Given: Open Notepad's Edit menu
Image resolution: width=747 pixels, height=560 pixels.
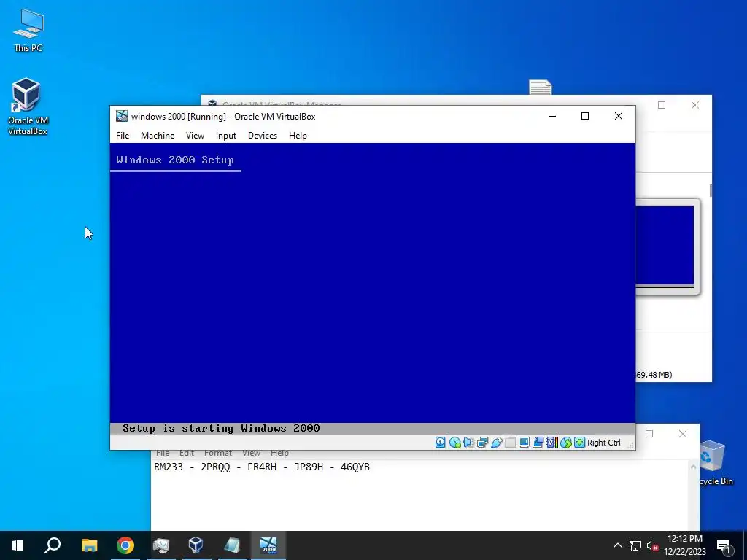Looking at the screenshot, I should pos(186,453).
